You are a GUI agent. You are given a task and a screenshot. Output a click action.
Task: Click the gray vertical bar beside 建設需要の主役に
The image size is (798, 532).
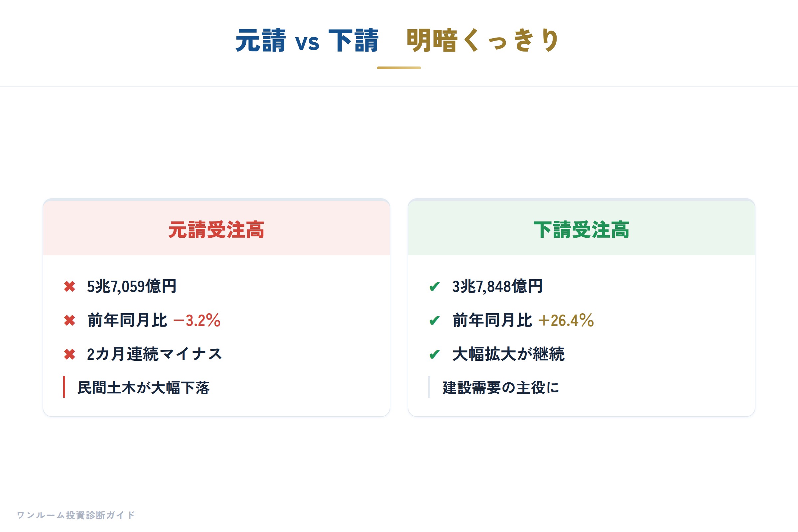[x=429, y=387]
